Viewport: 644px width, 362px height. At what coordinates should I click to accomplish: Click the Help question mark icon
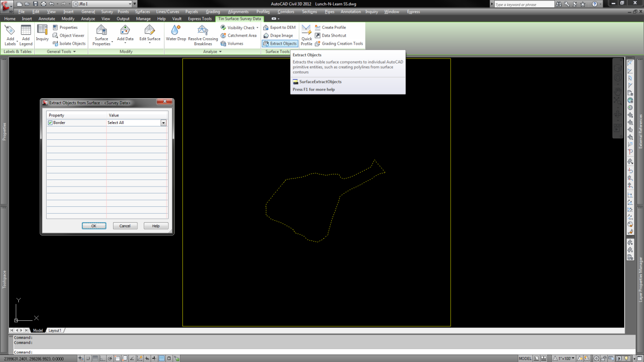tap(594, 4)
